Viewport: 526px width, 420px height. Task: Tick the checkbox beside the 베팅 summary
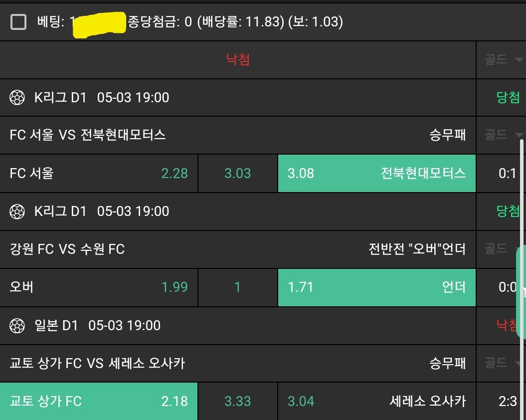point(18,22)
